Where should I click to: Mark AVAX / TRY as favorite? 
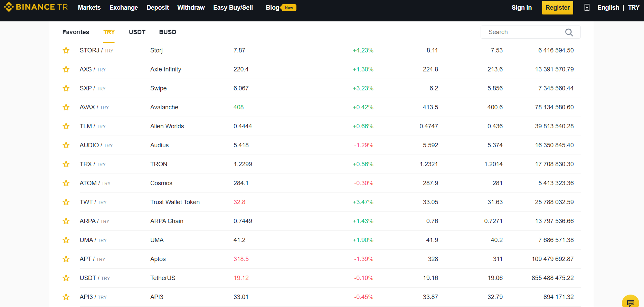(x=66, y=107)
